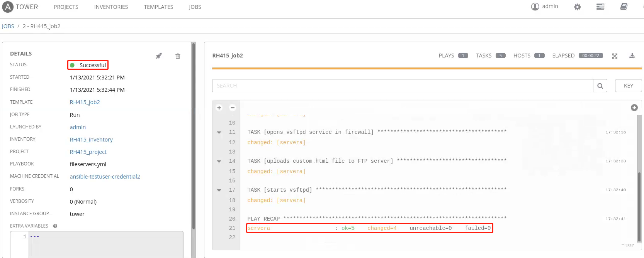Open the documentation book icon

tap(624, 7)
